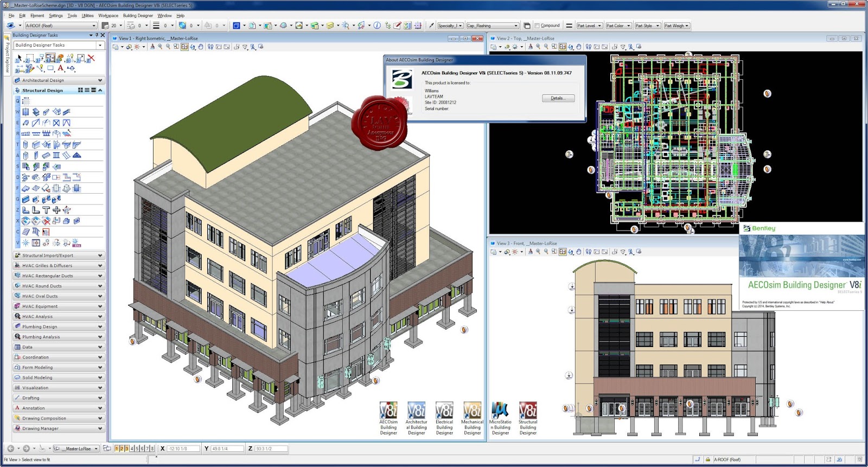The image size is (868, 467).
Task: Click the Electrical Building Designer desktop icon
Action: (444, 418)
